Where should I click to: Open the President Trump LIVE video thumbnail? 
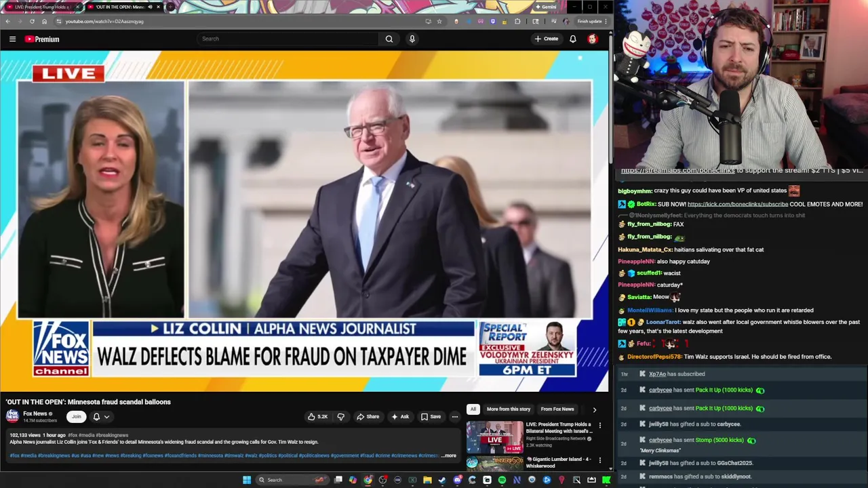point(494,437)
